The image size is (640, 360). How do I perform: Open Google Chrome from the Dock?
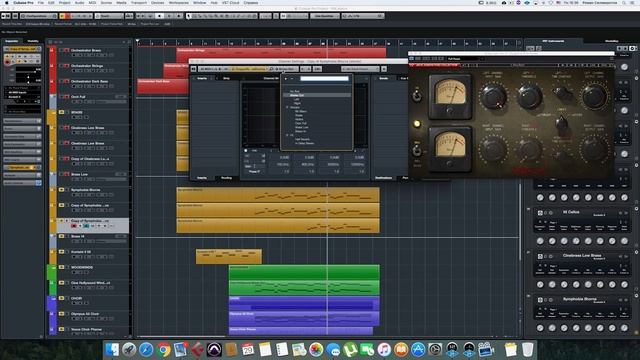tap(163, 349)
